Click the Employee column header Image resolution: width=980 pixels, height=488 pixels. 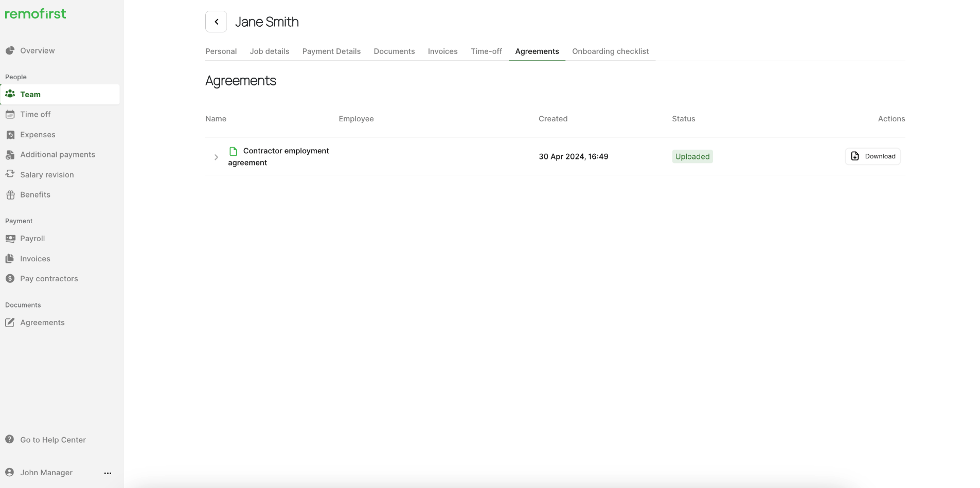pyautogui.click(x=357, y=119)
